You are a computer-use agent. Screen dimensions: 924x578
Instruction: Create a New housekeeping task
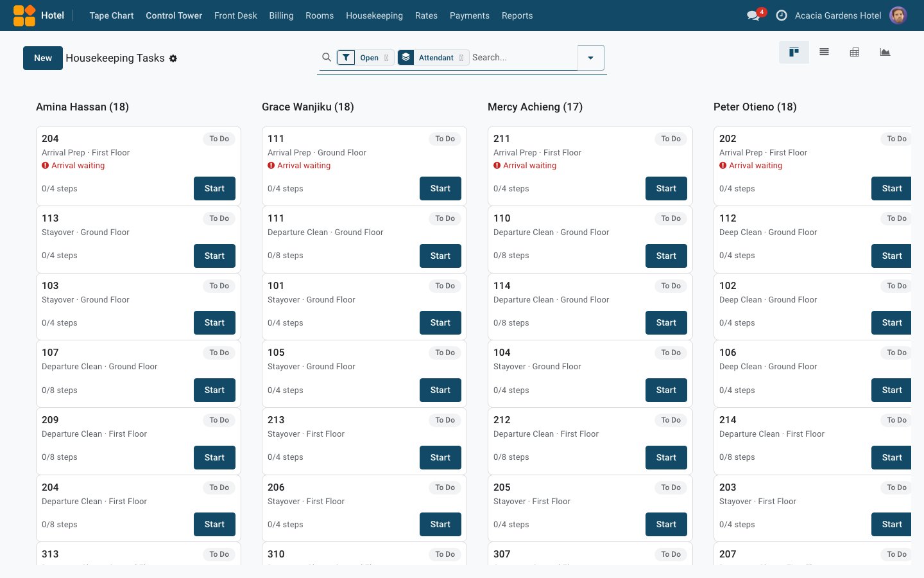point(43,58)
